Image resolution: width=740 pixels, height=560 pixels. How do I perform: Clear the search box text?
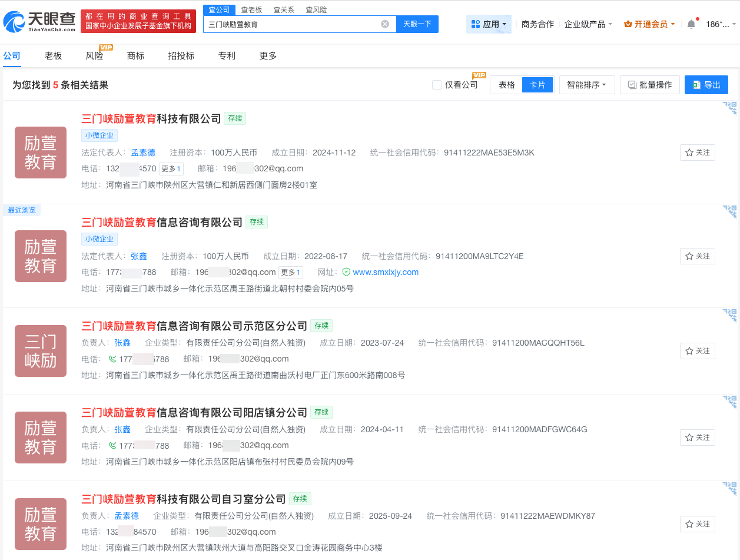(385, 24)
